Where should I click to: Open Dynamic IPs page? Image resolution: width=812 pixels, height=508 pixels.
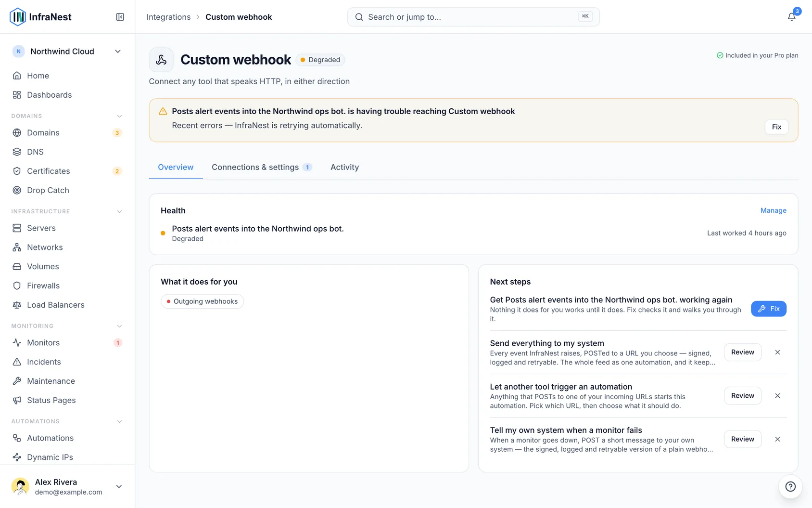coord(67,457)
